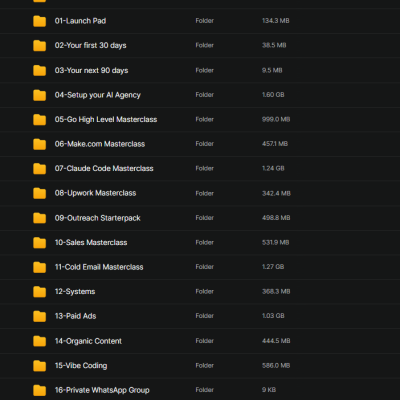The image size is (400, 400).
Task: Click the folder icon beside 15-Vibe Coding
Action: 39,366
